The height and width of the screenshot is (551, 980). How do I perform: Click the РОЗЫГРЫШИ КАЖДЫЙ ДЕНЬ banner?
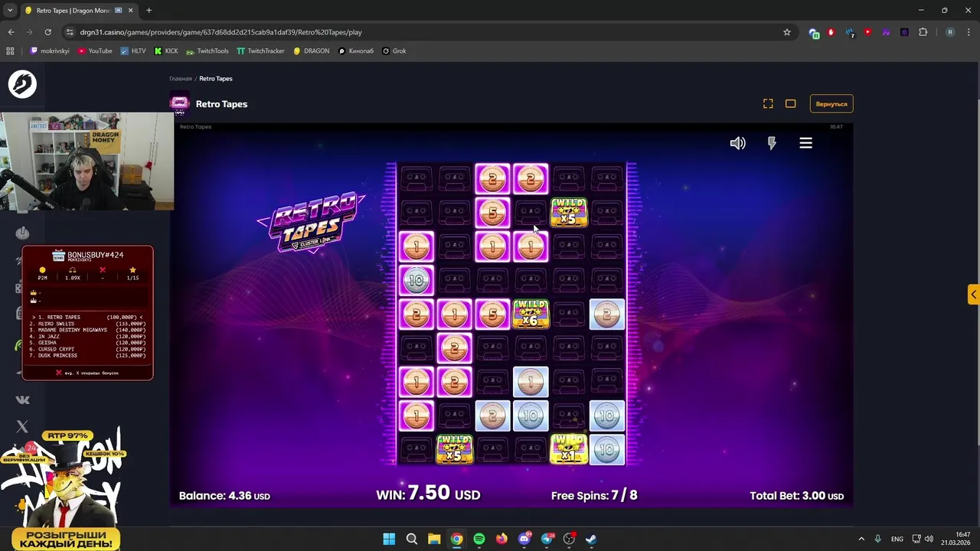pos(66,538)
